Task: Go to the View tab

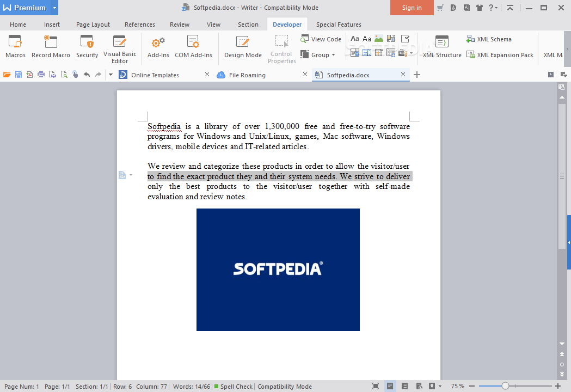Action: (213, 24)
